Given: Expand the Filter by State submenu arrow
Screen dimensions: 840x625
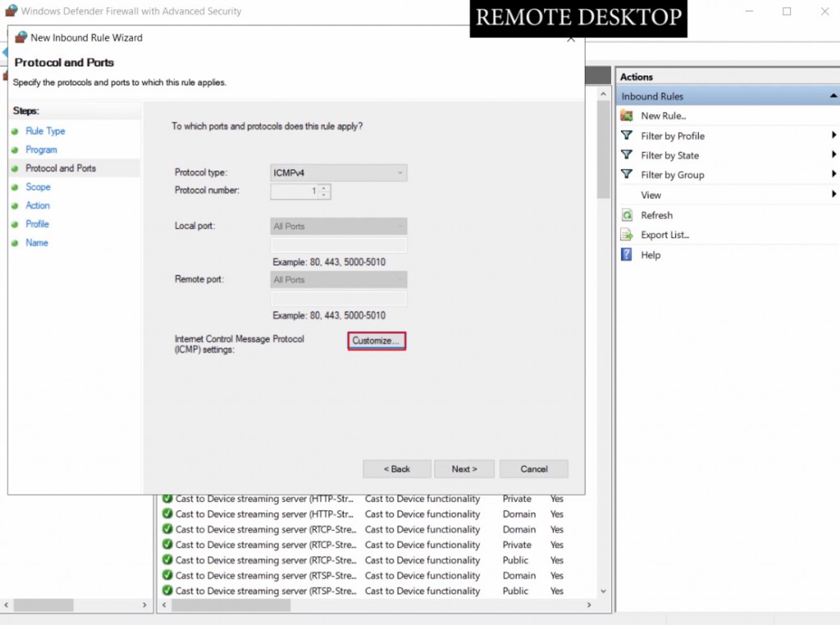Looking at the screenshot, I should coord(833,155).
